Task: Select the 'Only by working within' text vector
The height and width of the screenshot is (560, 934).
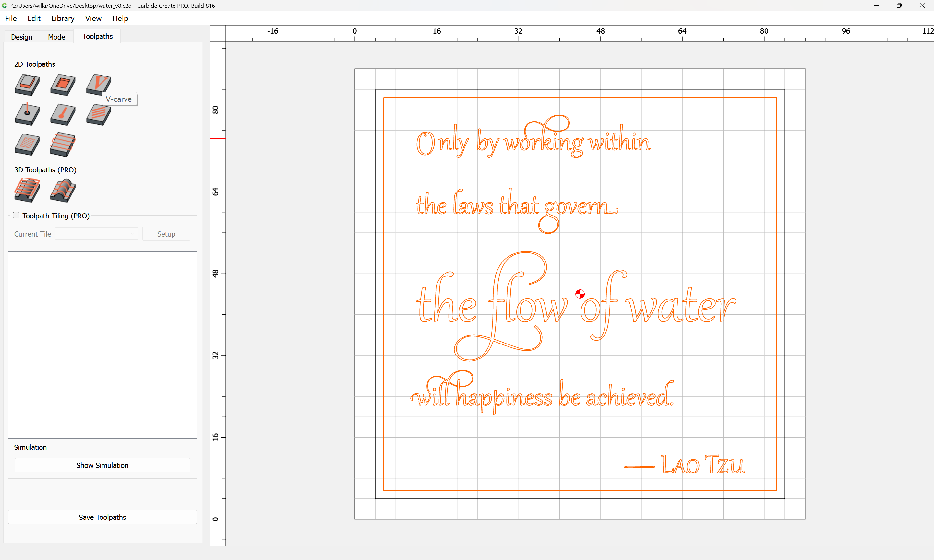Action: (x=533, y=137)
